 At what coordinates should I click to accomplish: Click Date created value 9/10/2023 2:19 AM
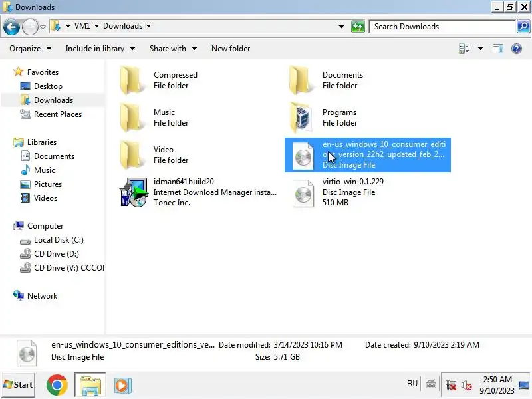pos(446,345)
